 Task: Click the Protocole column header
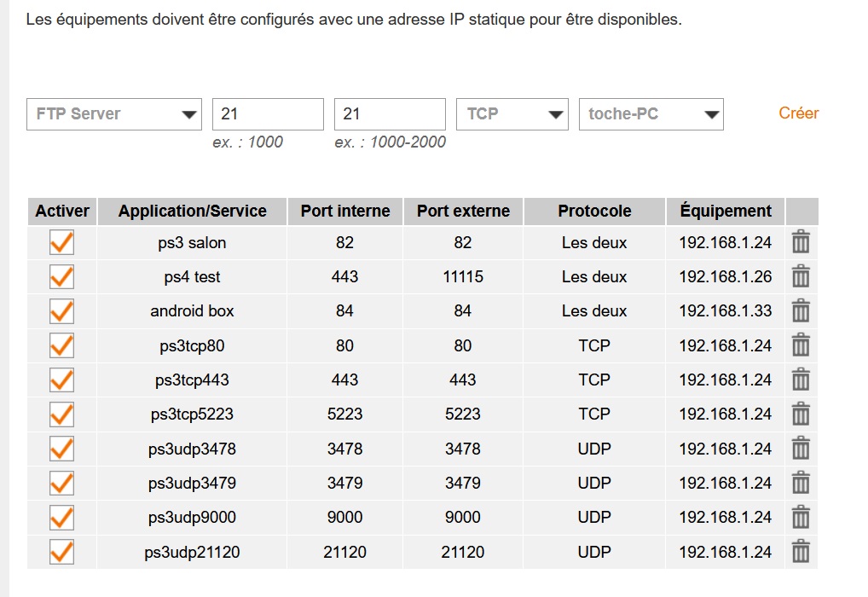pos(594,212)
